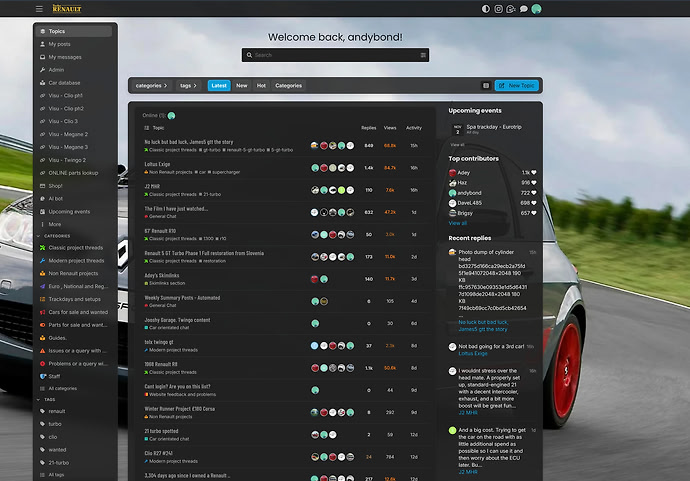Image resolution: width=690 pixels, height=481 pixels.
Task: Sort topics by Activity column
Action: [414, 128]
